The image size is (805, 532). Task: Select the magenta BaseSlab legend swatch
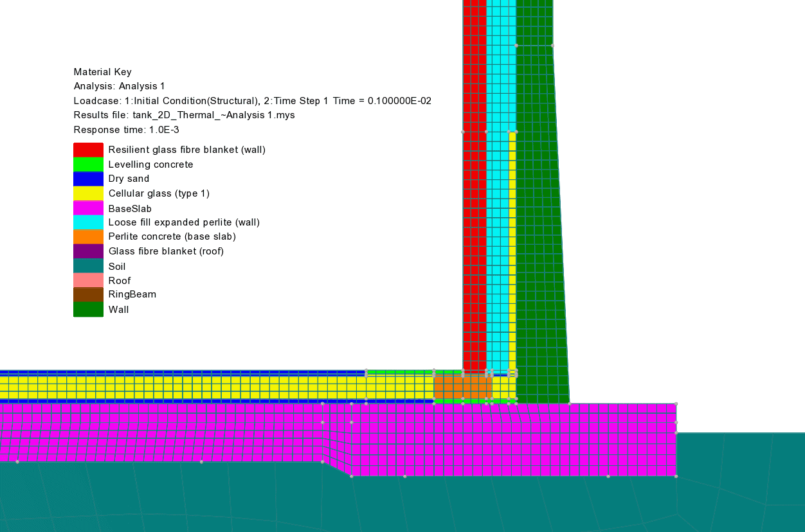point(88,208)
